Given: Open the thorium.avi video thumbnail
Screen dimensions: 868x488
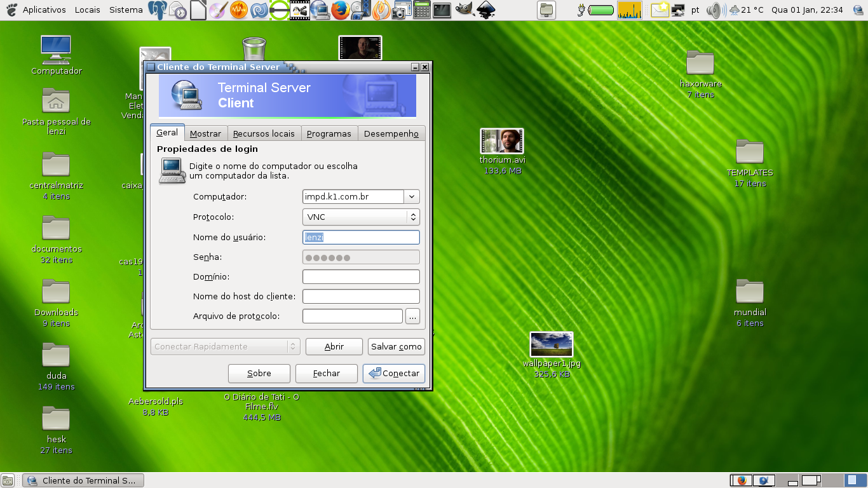Looking at the screenshot, I should click(x=501, y=141).
